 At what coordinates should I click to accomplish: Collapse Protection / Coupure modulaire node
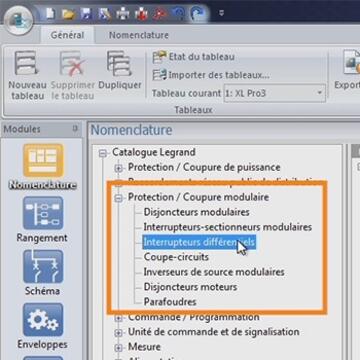[x=119, y=198]
